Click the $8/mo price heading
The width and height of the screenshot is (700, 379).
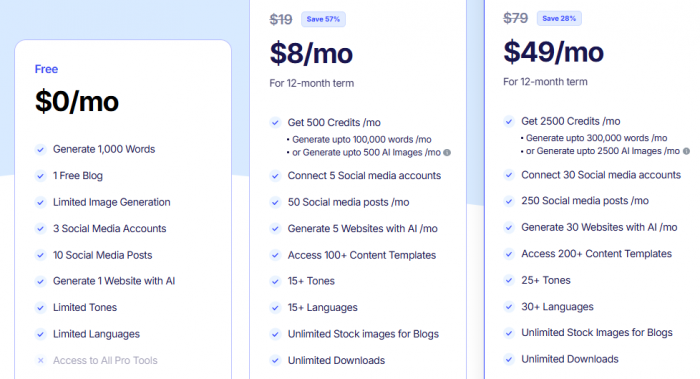coord(311,54)
